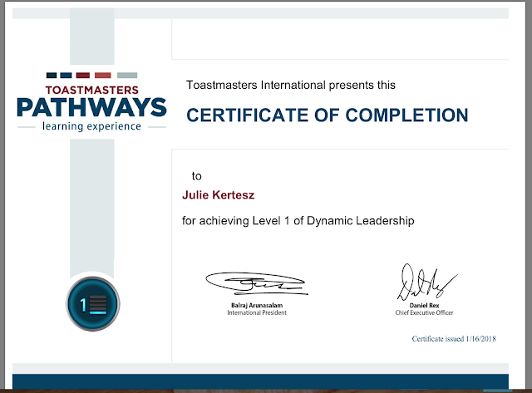The image size is (532, 393).
Task: Select the recipient name Julie Kertesz
Action: [218, 195]
